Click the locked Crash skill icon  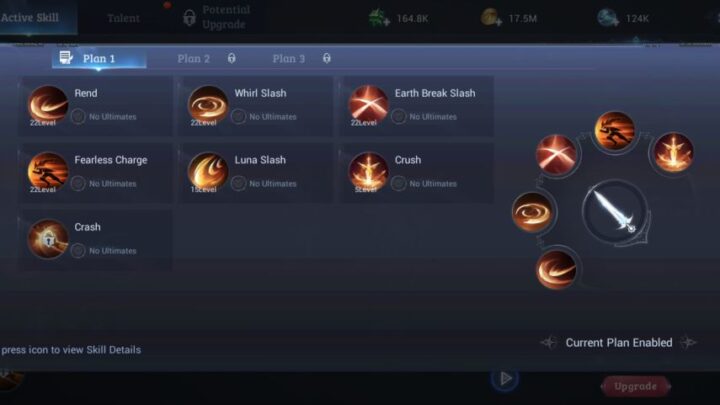coord(48,239)
